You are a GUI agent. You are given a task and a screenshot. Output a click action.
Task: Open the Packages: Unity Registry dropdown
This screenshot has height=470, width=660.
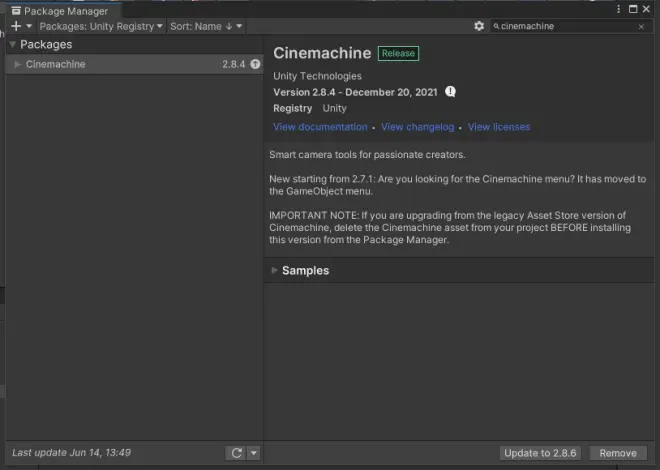(101, 26)
